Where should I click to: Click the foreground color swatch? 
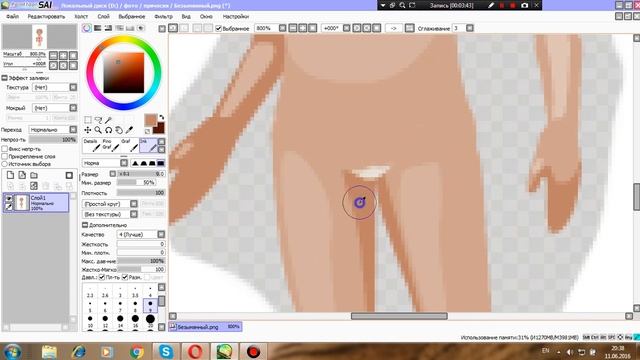point(151,120)
